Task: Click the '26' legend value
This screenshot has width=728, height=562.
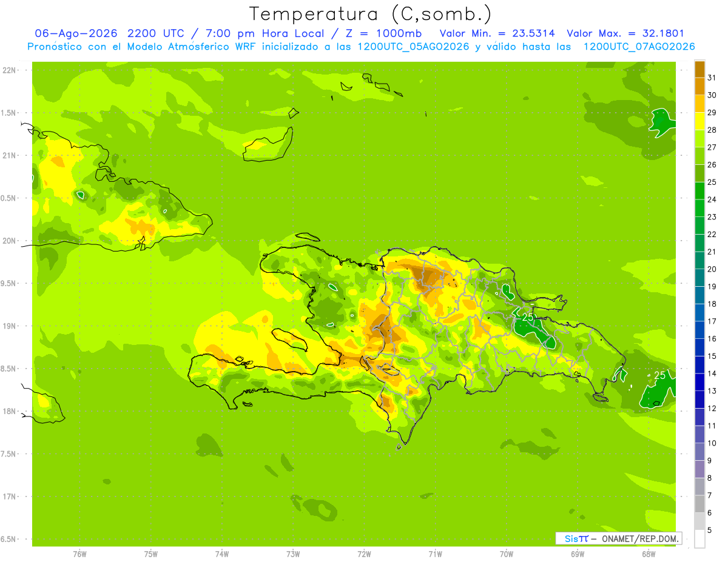Action: pyautogui.click(x=712, y=165)
